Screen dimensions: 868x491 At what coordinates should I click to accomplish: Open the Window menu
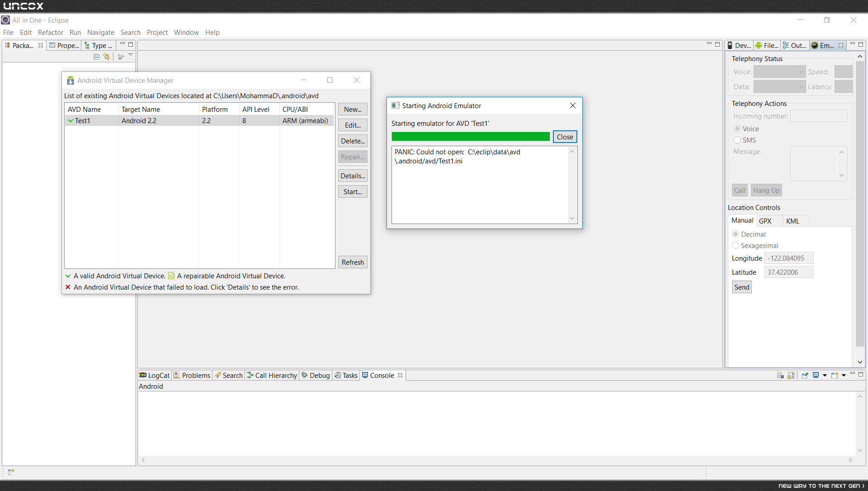186,32
